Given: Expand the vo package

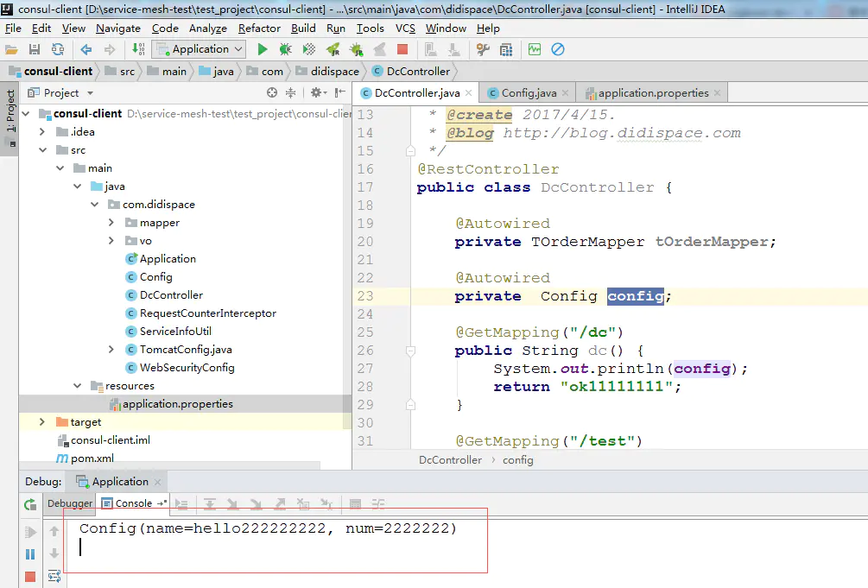Looking at the screenshot, I should click(x=111, y=241).
